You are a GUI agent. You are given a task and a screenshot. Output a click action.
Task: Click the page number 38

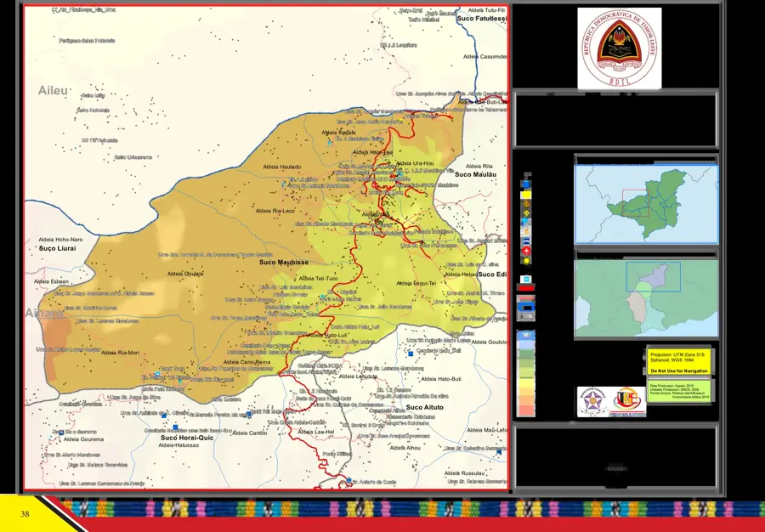pos(25,513)
